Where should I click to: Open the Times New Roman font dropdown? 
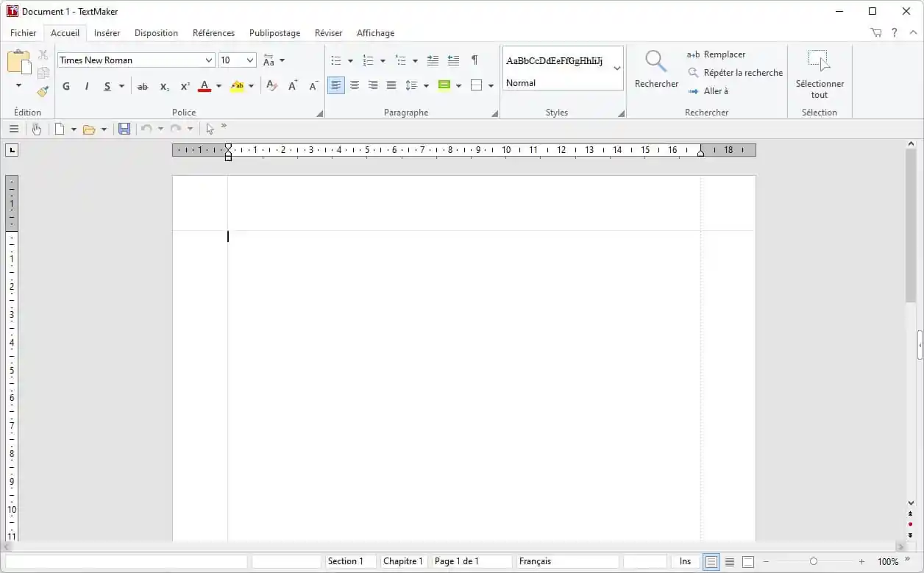coord(209,60)
